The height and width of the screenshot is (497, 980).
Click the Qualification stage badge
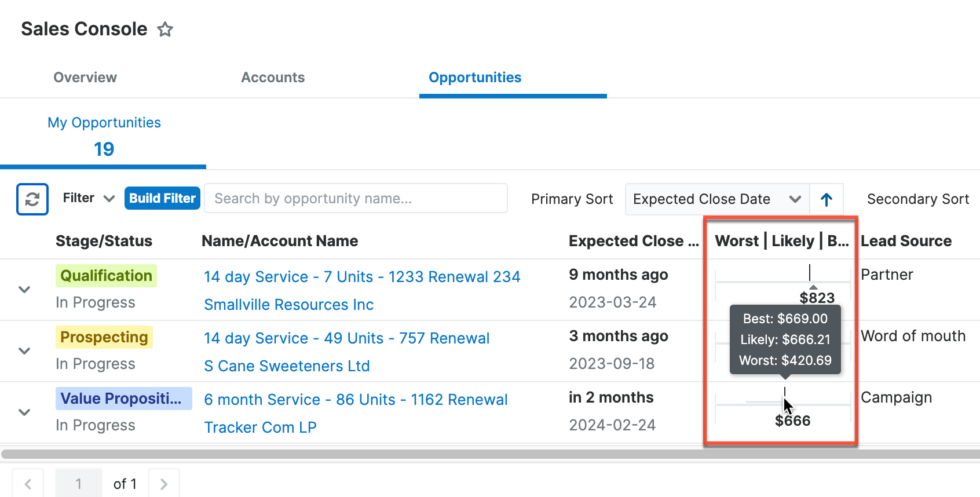tap(106, 276)
